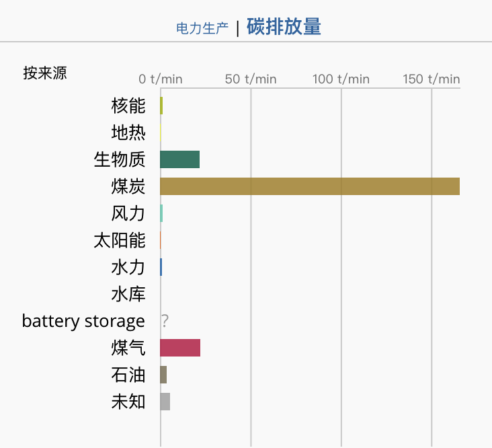This screenshot has height=448, width=492.
Task: Select the 核能 row label
Action: 128,106
